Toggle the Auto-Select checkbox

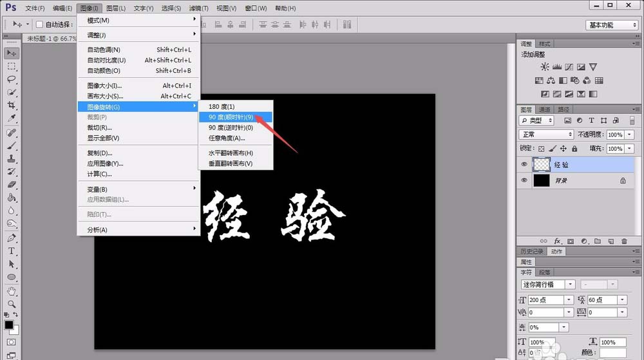[39, 24]
